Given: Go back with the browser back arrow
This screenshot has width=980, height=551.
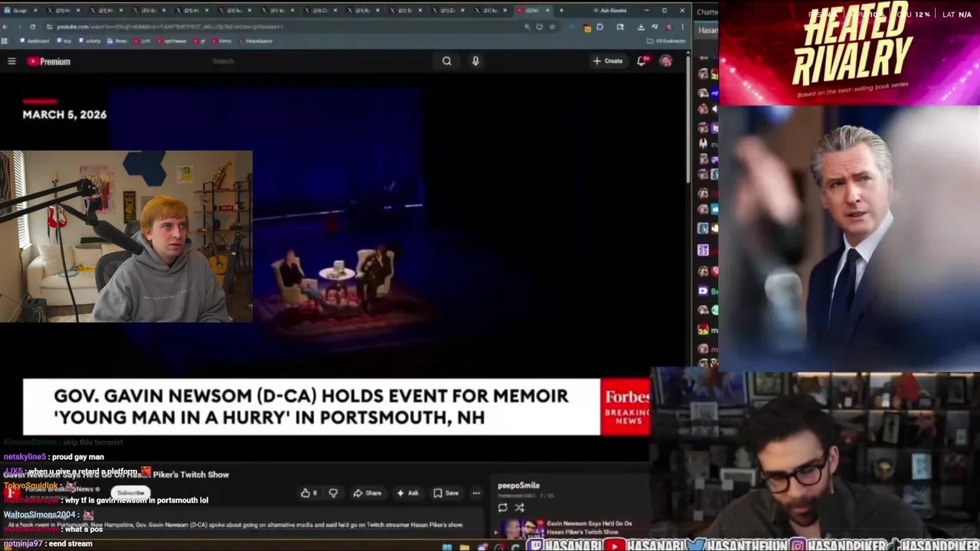Looking at the screenshot, I should click(x=6, y=27).
